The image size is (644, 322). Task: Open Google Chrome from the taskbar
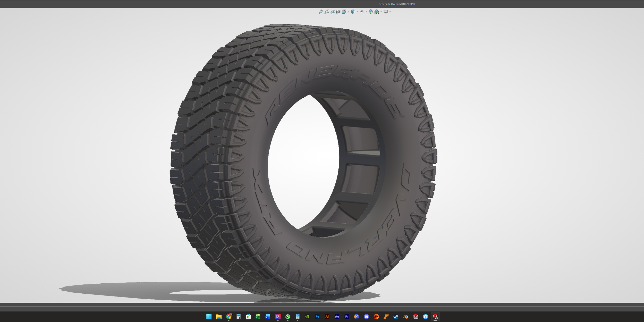click(229, 317)
